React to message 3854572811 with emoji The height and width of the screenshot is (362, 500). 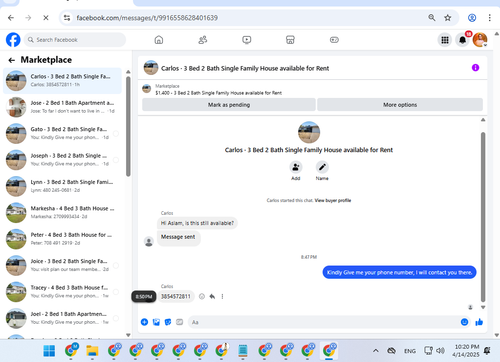202,296
